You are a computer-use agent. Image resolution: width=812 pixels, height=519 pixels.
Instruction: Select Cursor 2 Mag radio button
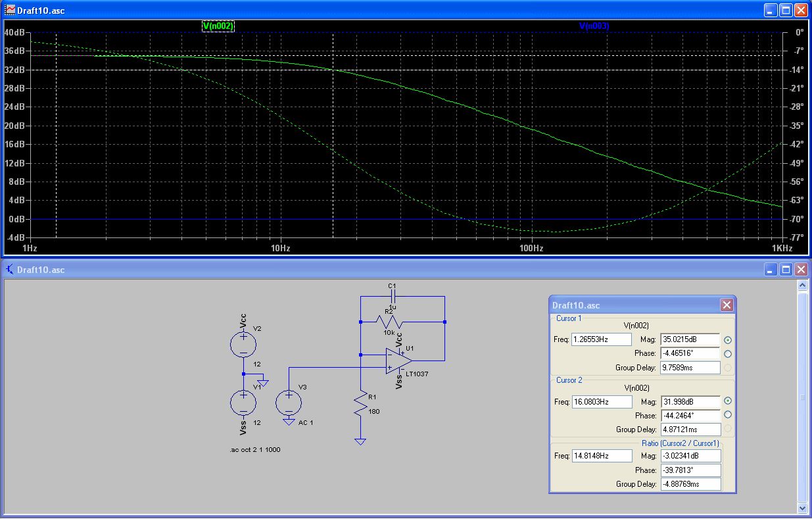728,401
